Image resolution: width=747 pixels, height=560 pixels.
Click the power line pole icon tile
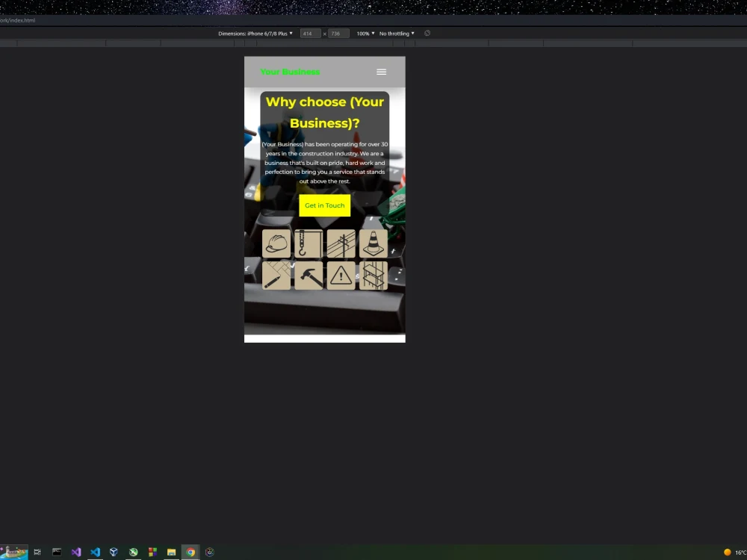pyautogui.click(x=341, y=243)
